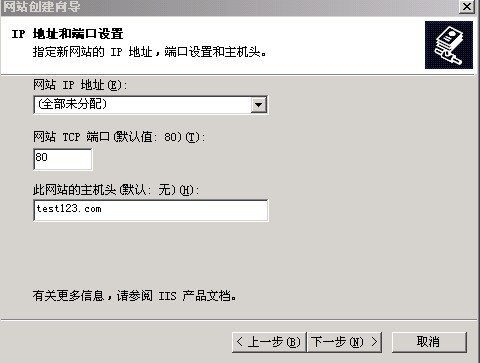Select the (全部未分配) combo box text
480x363 pixels.
pos(72,104)
